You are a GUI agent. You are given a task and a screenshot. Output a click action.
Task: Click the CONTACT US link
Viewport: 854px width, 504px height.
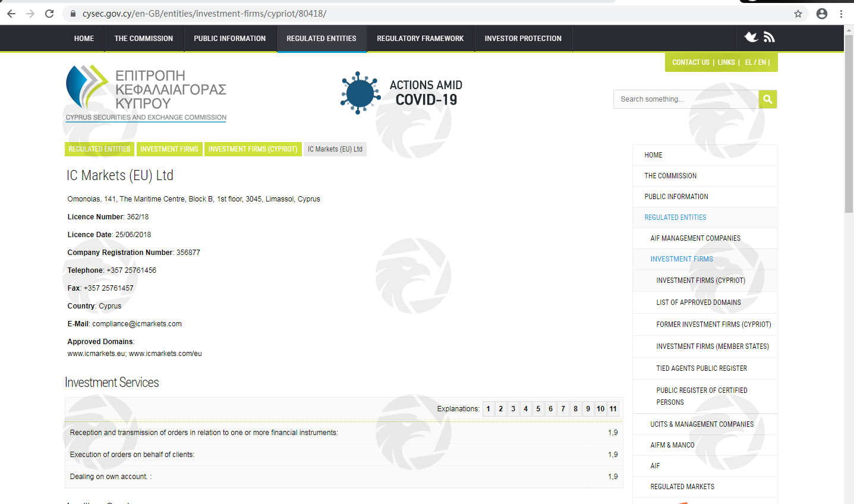tap(691, 62)
